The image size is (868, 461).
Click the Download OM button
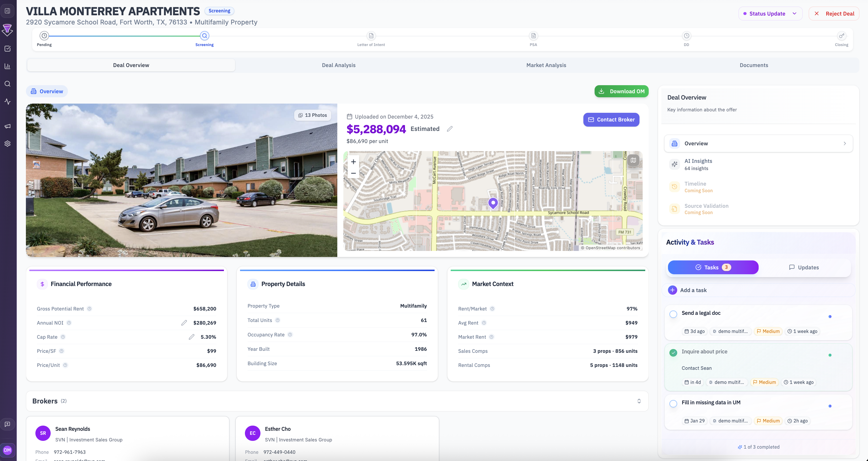(621, 91)
